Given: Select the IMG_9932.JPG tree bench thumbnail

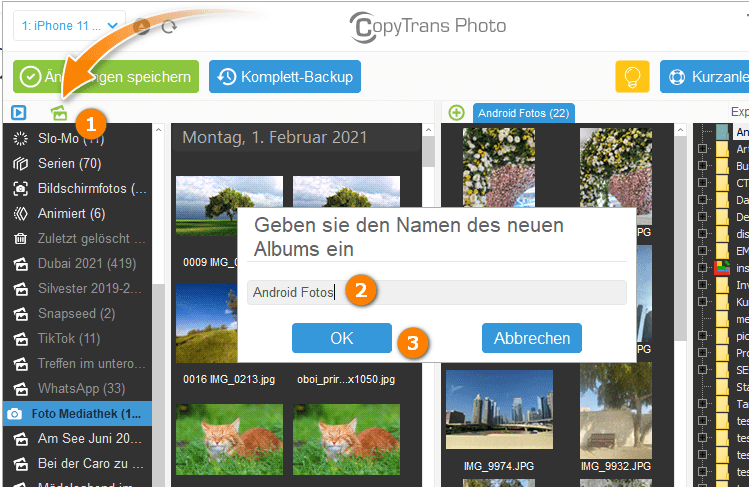Looking at the screenshot, I should [x=616, y=411].
